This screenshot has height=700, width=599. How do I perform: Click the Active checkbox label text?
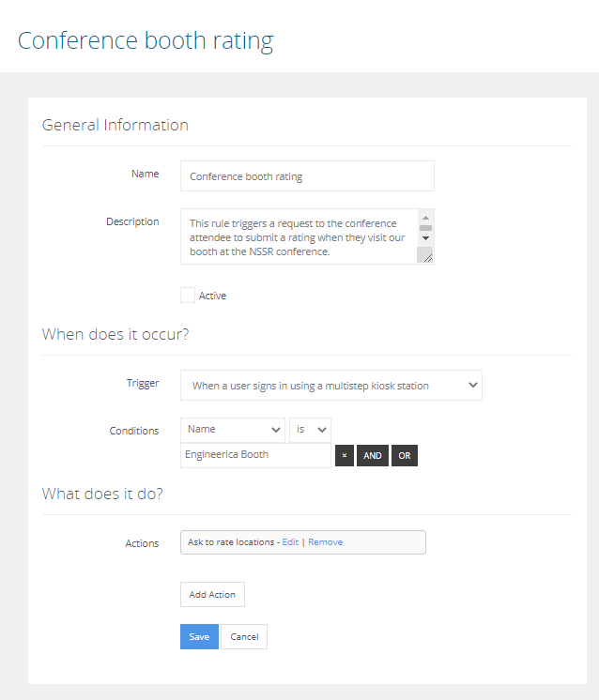[212, 296]
